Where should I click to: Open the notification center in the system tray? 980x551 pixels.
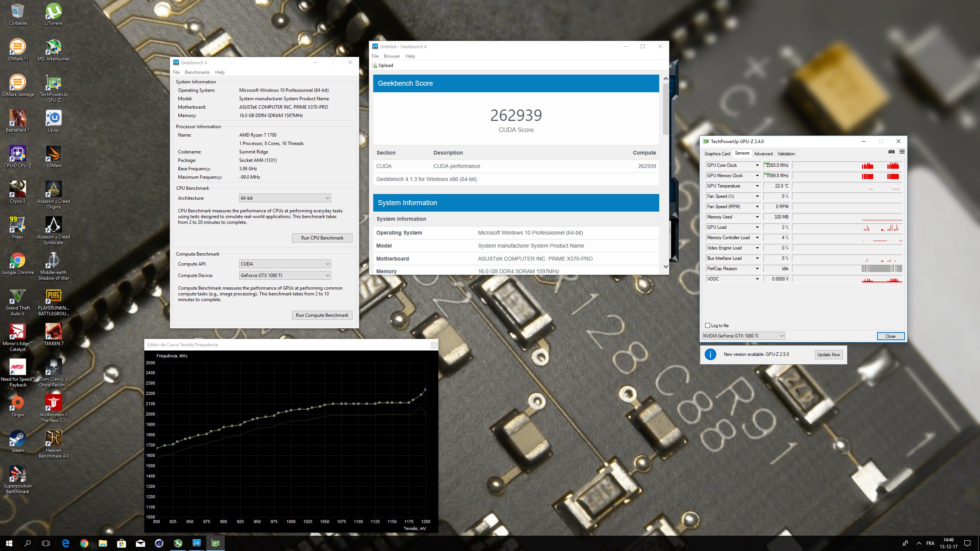point(967,543)
